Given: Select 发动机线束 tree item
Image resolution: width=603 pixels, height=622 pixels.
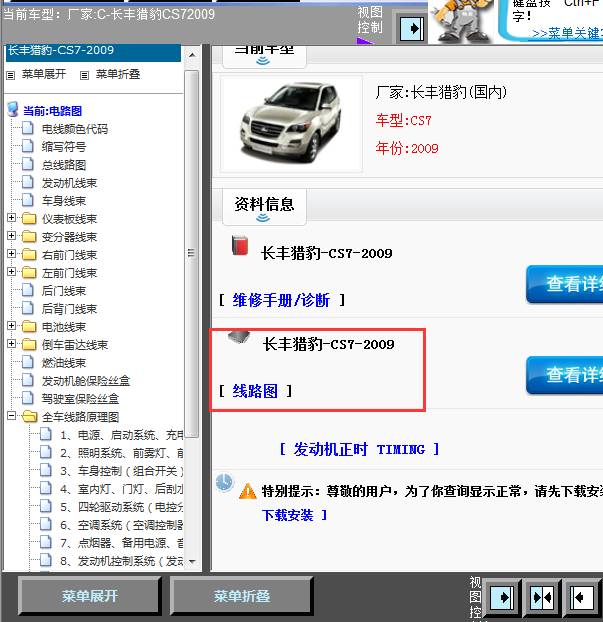Looking at the screenshot, I should [x=69, y=183].
